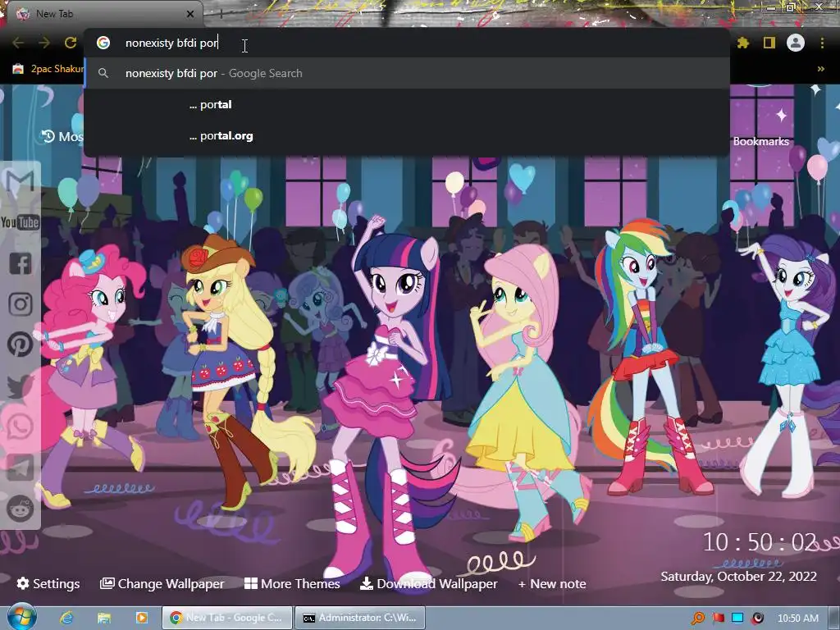Click the date 'Saturday, October 22, 2022'

pos(738,577)
